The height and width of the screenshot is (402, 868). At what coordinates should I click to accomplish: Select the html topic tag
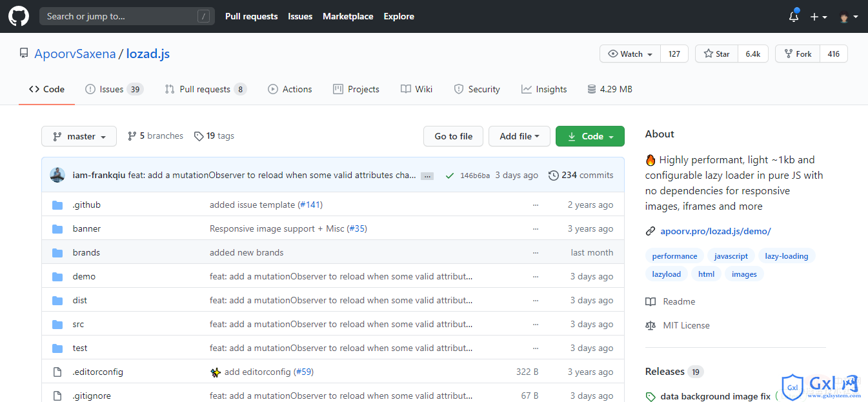tap(707, 274)
